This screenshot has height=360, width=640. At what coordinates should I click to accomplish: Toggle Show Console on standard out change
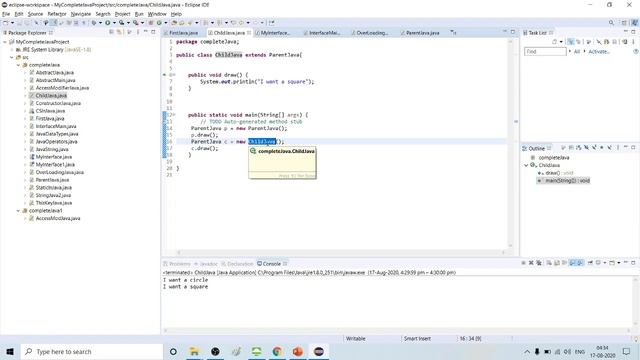[x=572, y=263]
